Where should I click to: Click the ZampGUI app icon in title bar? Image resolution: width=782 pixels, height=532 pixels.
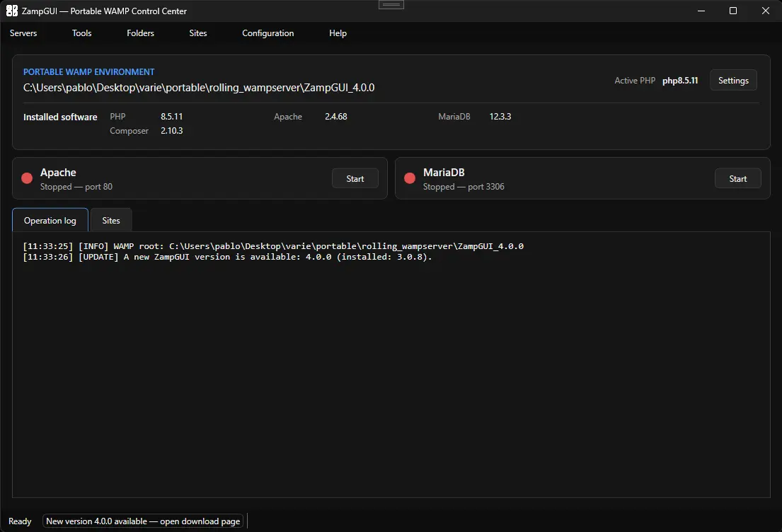tap(11, 11)
